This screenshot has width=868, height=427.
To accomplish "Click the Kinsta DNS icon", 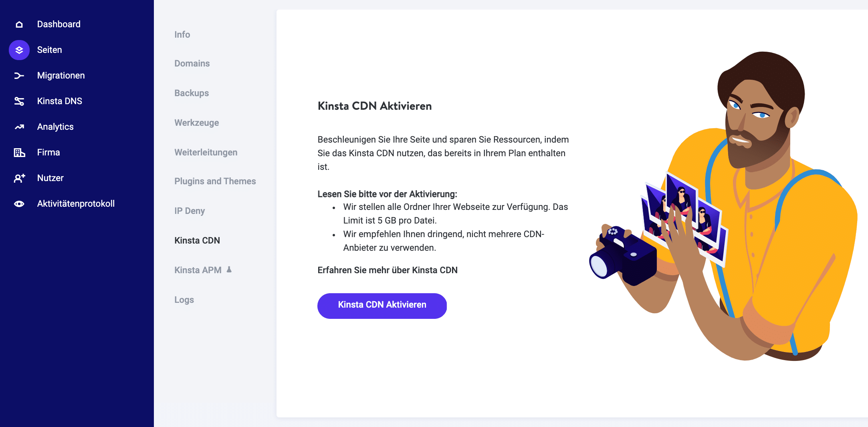I will point(19,101).
